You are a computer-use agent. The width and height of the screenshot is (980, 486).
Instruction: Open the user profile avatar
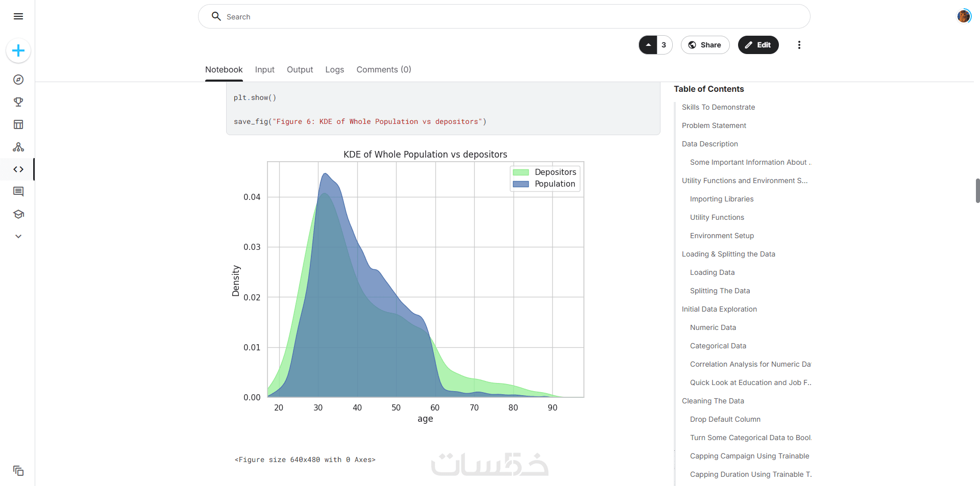click(x=963, y=16)
